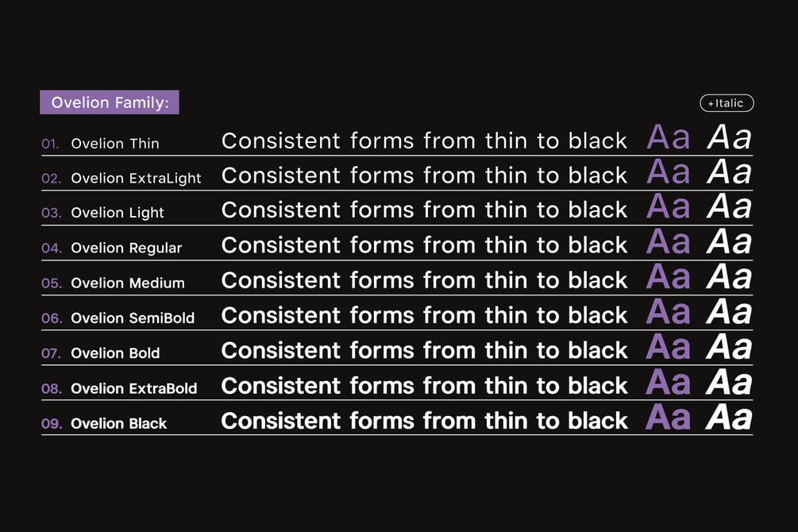Choose the Ovelion Black label
The width and height of the screenshot is (798, 532).
click(x=118, y=423)
